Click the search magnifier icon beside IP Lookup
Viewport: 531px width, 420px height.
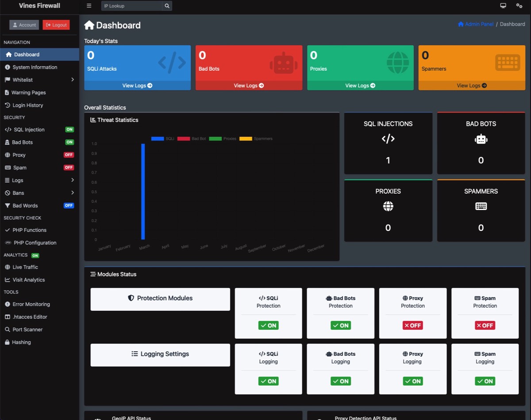(x=167, y=6)
